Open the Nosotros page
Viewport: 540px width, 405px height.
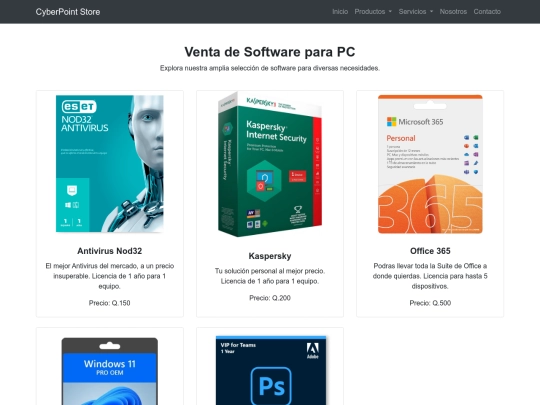coord(453,12)
